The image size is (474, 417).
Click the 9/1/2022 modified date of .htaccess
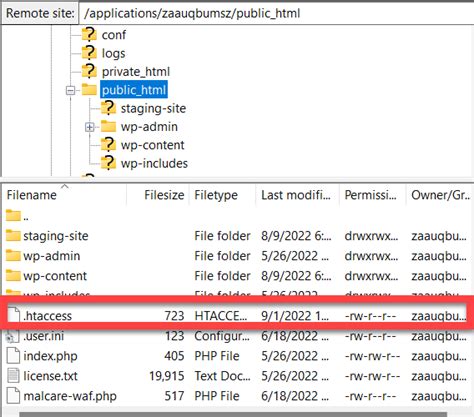295,316
